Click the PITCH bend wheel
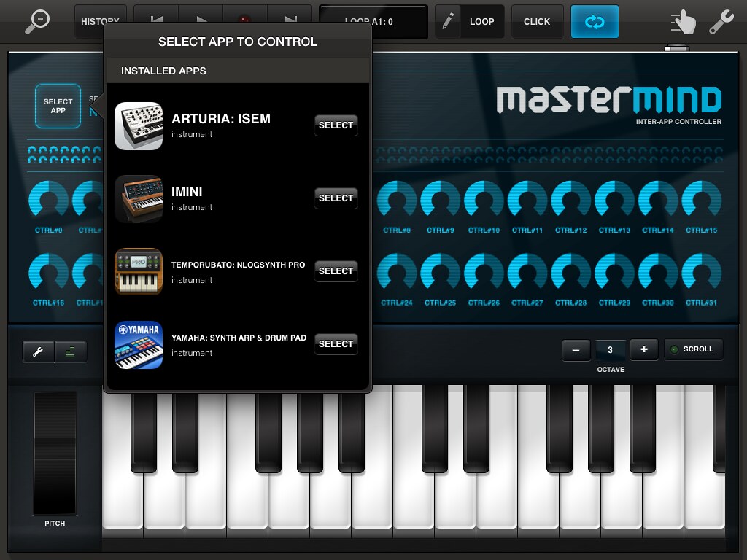 coord(55,453)
